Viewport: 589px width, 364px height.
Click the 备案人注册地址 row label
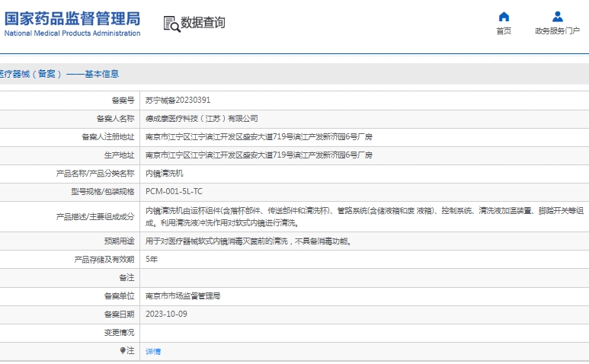click(x=107, y=137)
